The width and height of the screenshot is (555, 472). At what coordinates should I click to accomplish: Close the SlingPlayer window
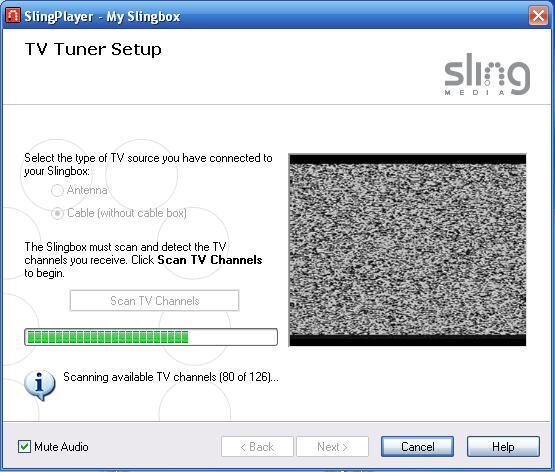[x=538, y=16]
